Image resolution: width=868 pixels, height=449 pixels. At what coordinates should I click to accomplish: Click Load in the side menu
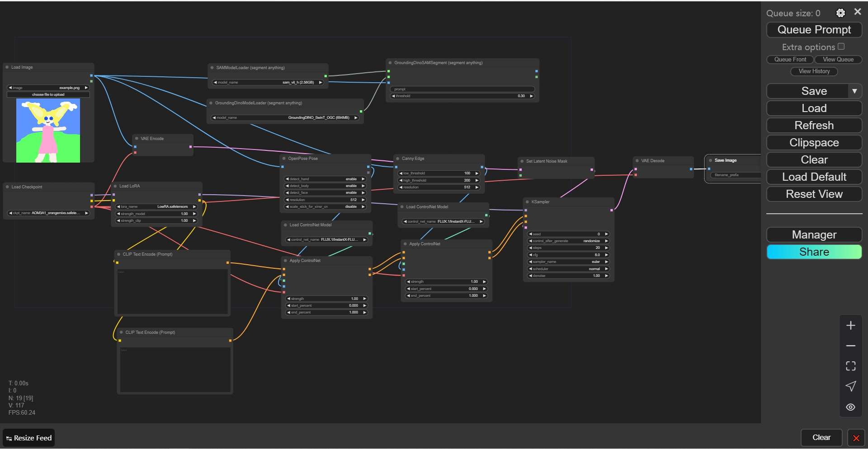[x=814, y=108]
